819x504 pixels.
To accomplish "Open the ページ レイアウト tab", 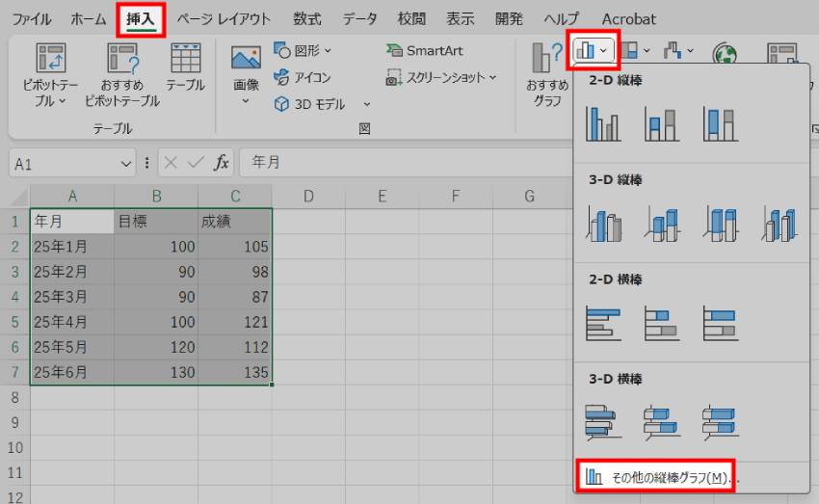I will [x=224, y=19].
